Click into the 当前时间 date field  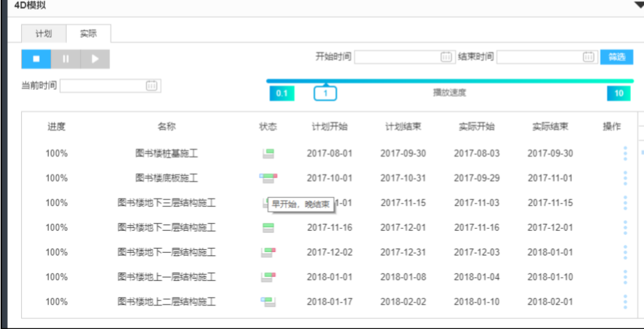[111, 86]
